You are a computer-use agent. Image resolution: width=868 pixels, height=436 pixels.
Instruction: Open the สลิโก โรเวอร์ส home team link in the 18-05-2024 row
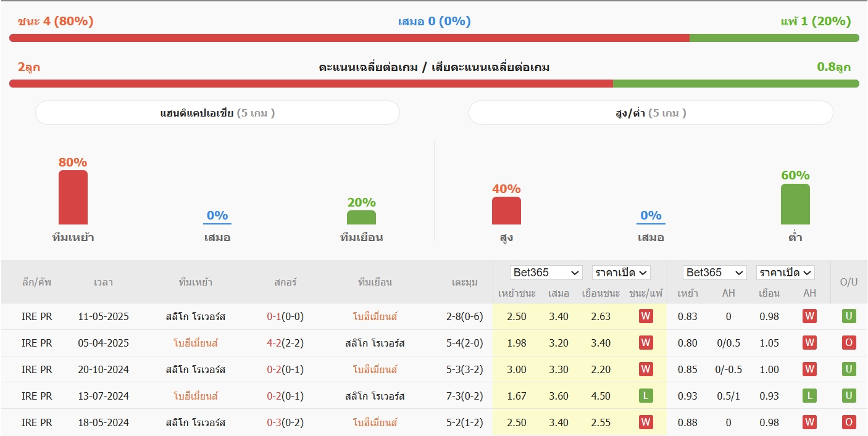tap(195, 422)
